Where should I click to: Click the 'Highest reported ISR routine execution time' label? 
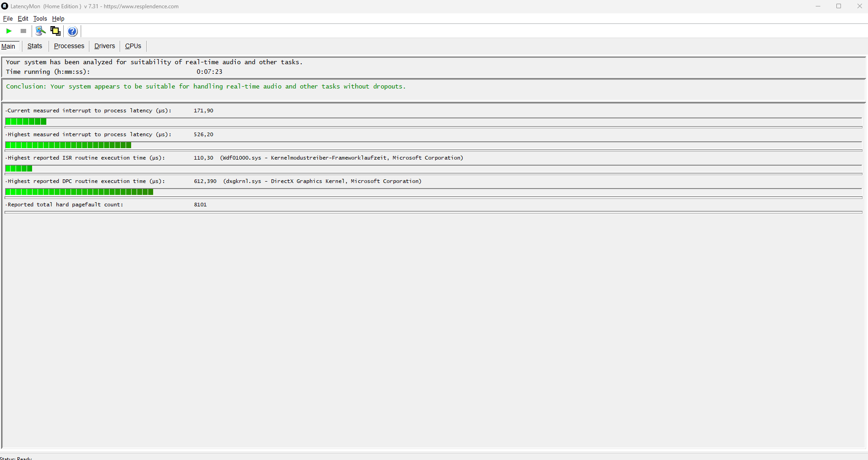(85, 158)
